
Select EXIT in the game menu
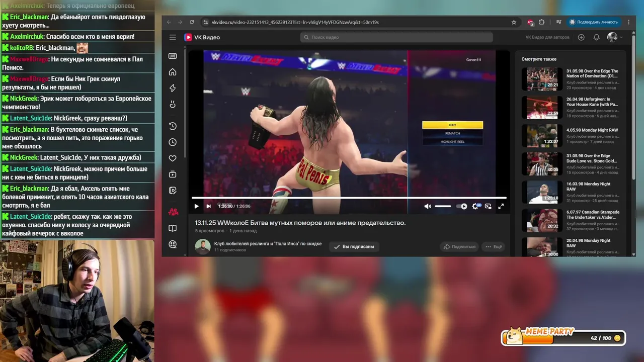(x=452, y=125)
